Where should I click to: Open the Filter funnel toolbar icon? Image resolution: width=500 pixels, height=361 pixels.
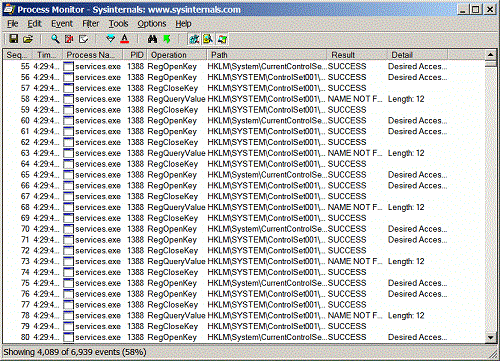coord(110,39)
